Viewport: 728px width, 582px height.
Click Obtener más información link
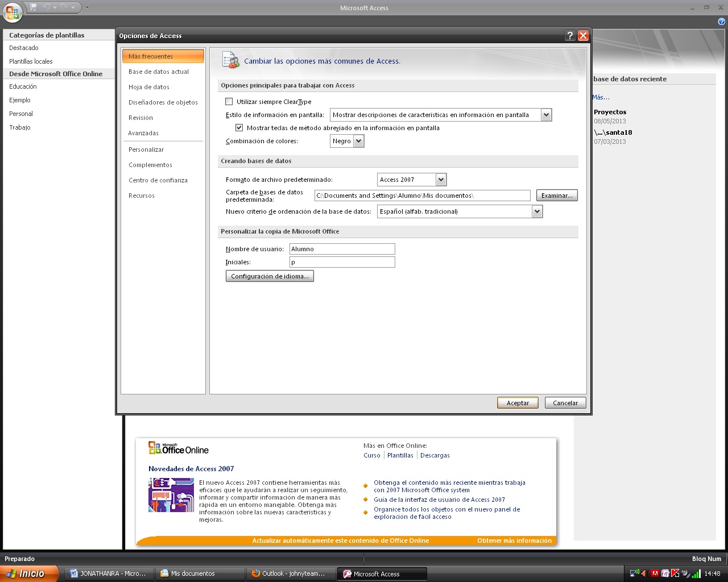tap(514, 541)
